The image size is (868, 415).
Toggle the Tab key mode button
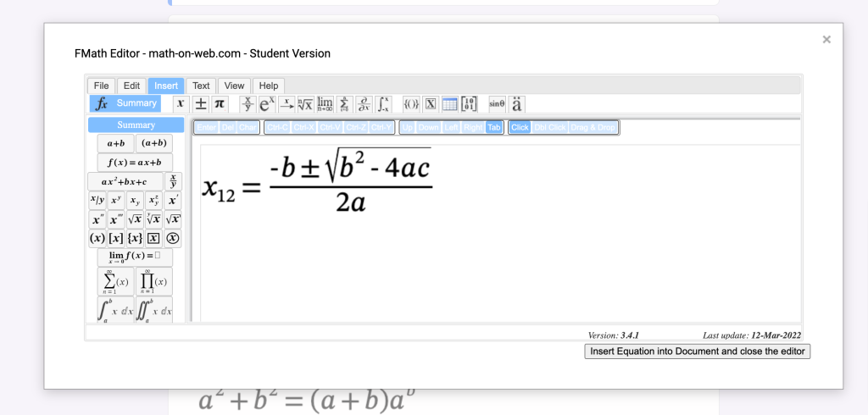pyautogui.click(x=494, y=128)
